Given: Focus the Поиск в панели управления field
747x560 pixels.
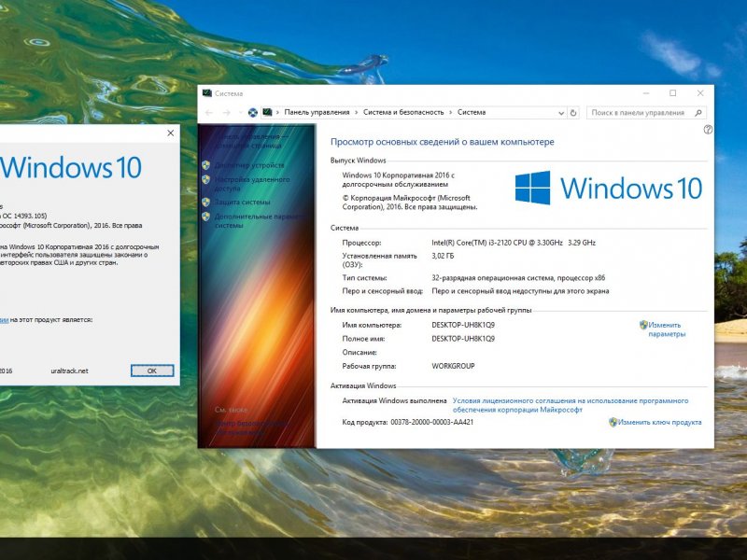Looking at the screenshot, I should [646, 113].
